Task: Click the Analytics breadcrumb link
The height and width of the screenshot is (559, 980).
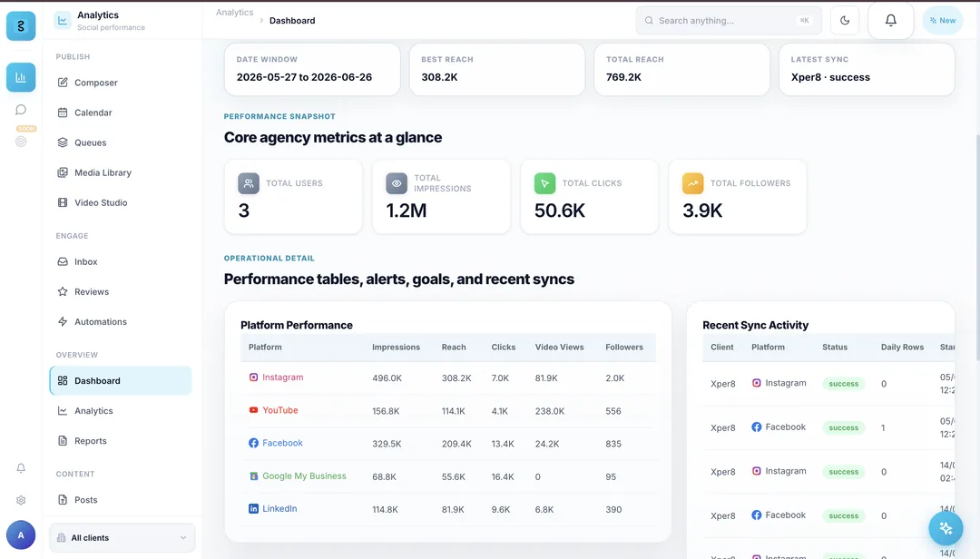Action: click(234, 13)
